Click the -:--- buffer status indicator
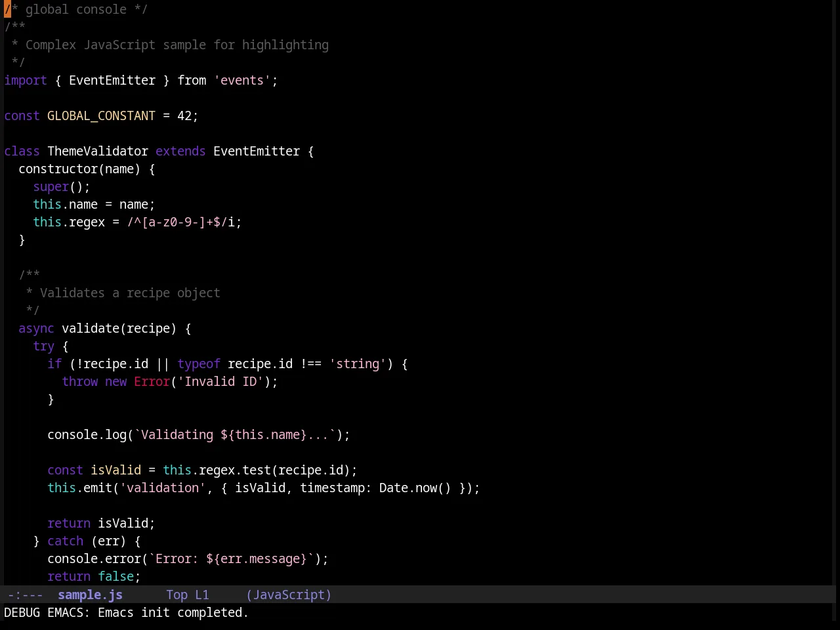 pos(25,595)
